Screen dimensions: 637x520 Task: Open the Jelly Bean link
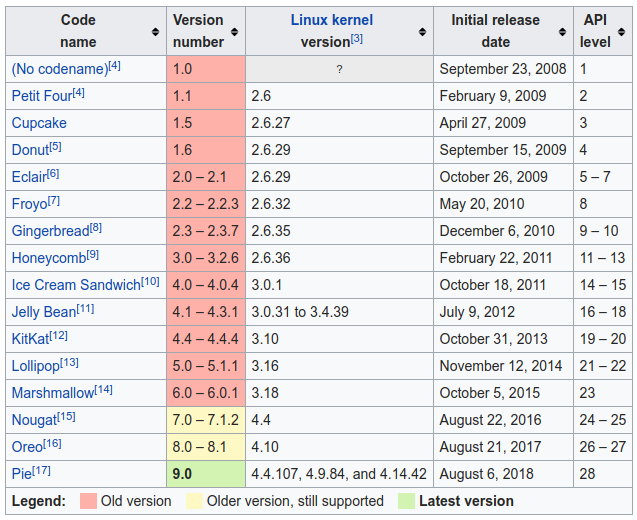[x=44, y=312]
